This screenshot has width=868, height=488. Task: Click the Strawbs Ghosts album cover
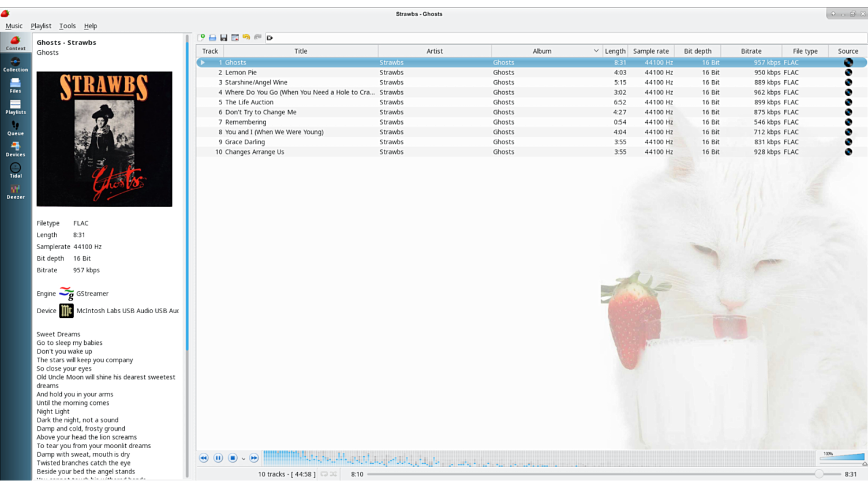[104, 139]
